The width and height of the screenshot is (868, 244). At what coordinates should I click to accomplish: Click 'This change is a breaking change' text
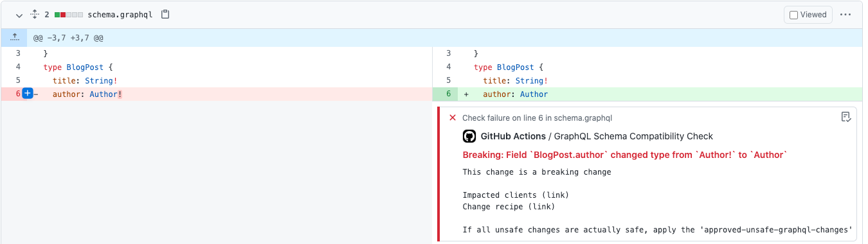coord(537,172)
